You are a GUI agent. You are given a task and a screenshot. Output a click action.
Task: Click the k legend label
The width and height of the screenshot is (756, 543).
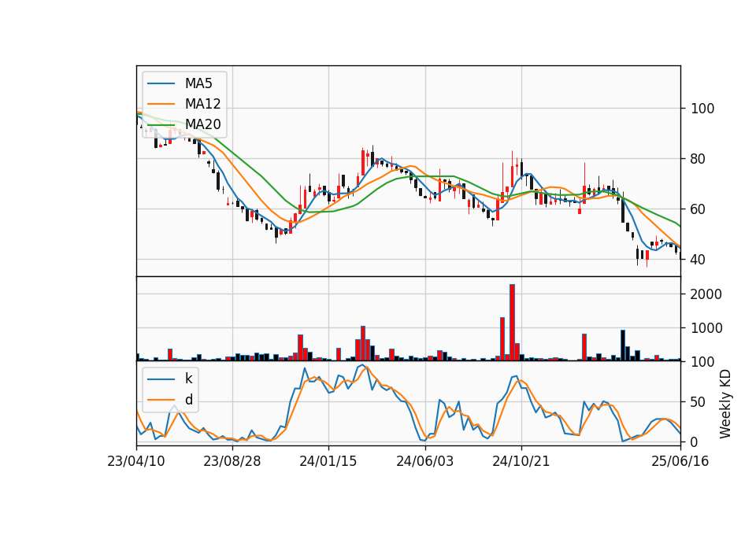pyautogui.click(x=188, y=379)
